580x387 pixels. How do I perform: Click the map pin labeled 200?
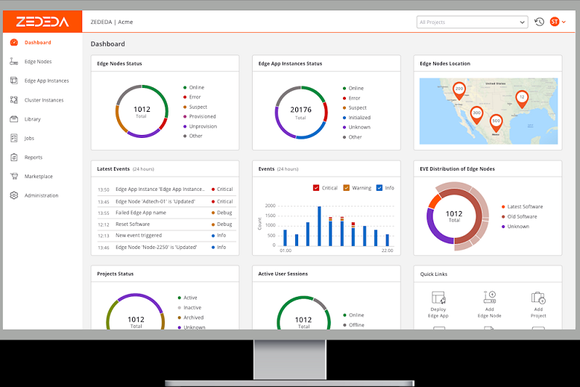click(459, 91)
